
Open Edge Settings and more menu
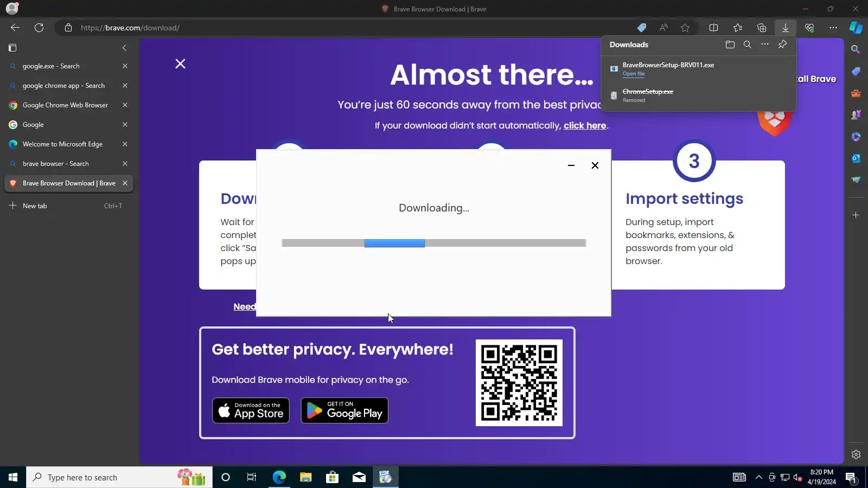[833, 28]
